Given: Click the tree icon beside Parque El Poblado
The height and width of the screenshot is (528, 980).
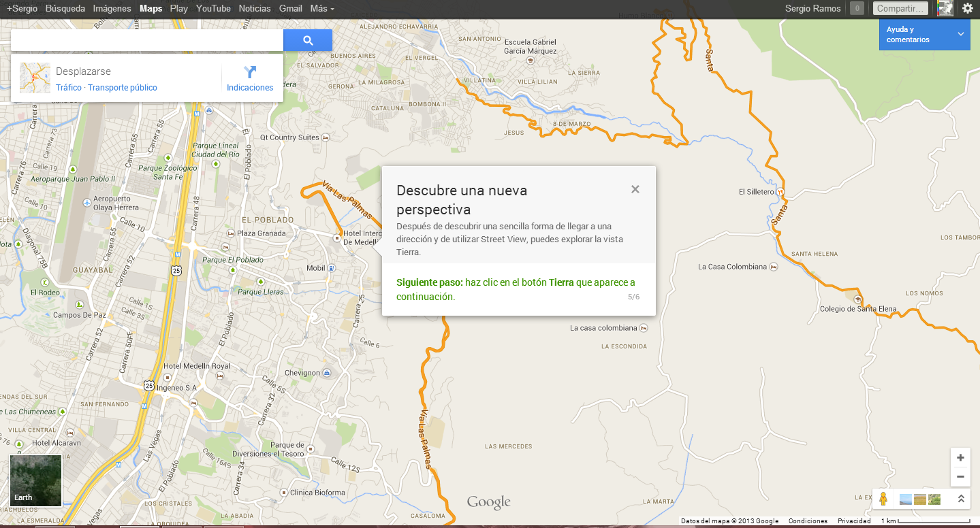Looking at the screenshot, I should coord(233,270).
